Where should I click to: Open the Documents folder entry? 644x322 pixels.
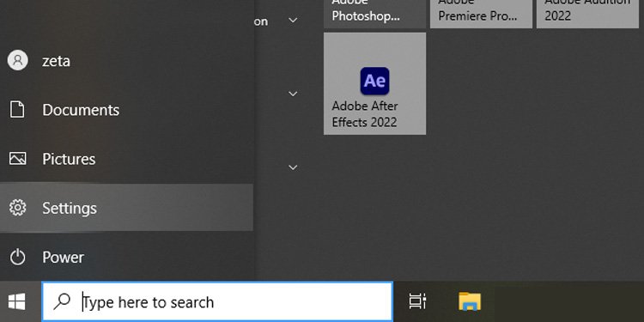coord(126,110)
